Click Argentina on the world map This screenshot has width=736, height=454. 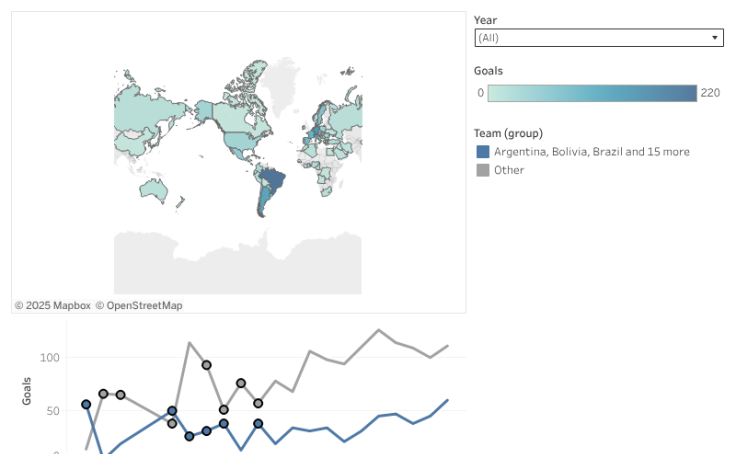(261, 203)
